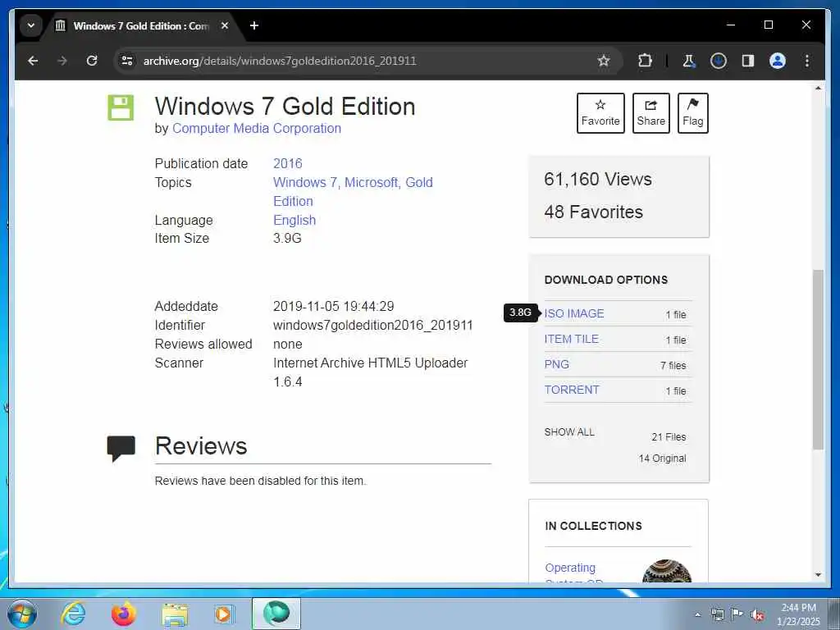
Task: Click the Windows 7 topic link
Action: [307, 183]
